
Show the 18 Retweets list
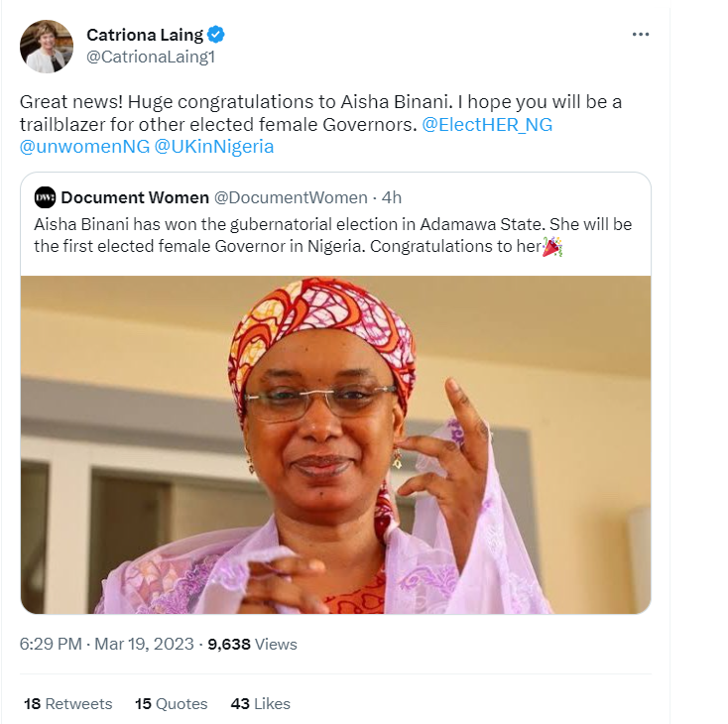pyautogui.click(x=67, y=703)
